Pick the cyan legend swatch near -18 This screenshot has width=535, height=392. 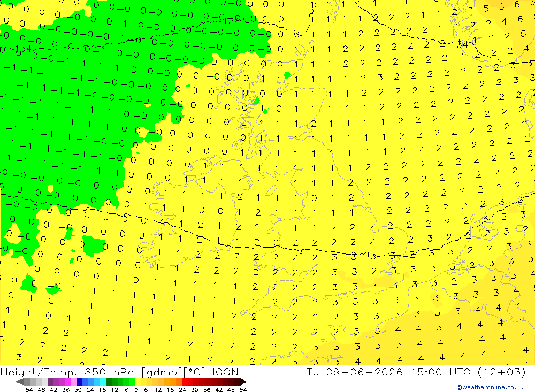[x=103, y=382]
